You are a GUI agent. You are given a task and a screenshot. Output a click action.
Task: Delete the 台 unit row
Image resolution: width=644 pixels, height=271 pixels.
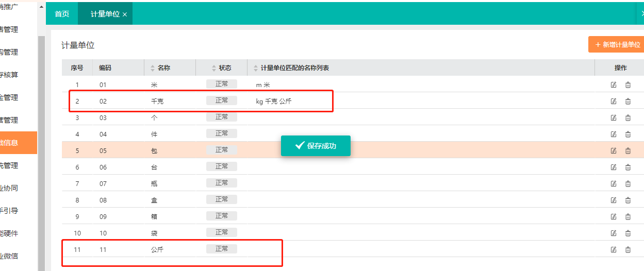coord(628,167)
